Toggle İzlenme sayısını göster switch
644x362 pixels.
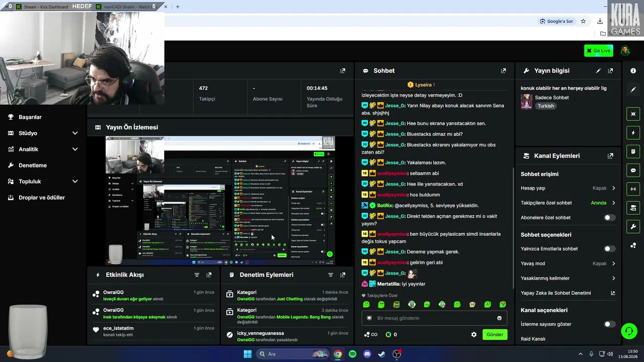click(x=609, y=324)
